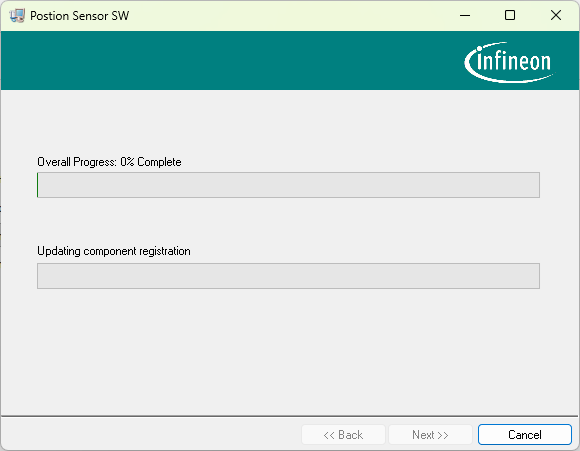Click the Overall Progress bar
Screen dimensions: 580x451
288,185
